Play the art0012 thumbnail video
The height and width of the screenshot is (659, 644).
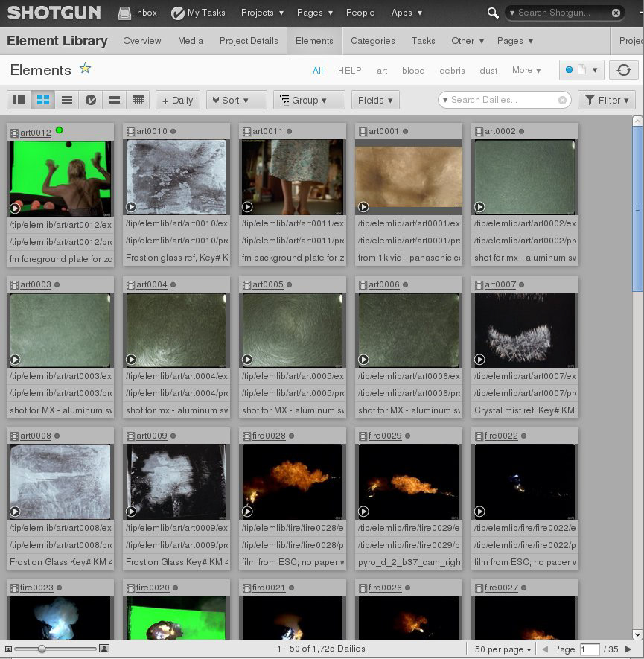click(x=15, y=208)
